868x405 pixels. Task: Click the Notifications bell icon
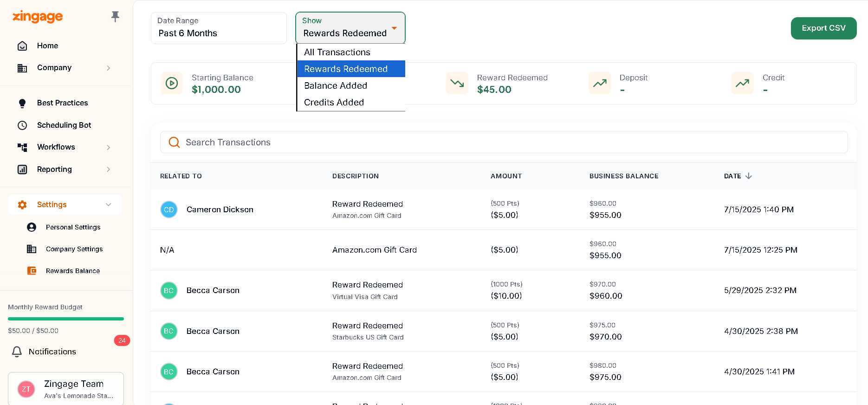pyautogui.click(x=17, y=352)
